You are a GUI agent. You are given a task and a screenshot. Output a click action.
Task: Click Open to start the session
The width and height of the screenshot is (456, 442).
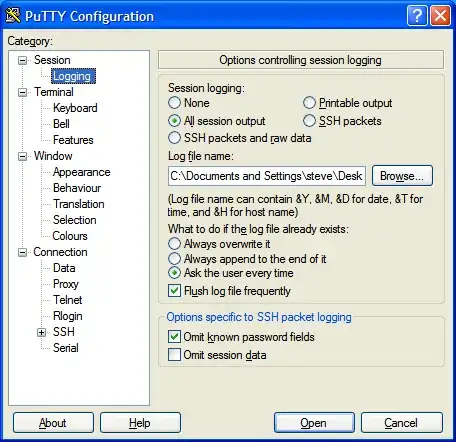(314, 423)
